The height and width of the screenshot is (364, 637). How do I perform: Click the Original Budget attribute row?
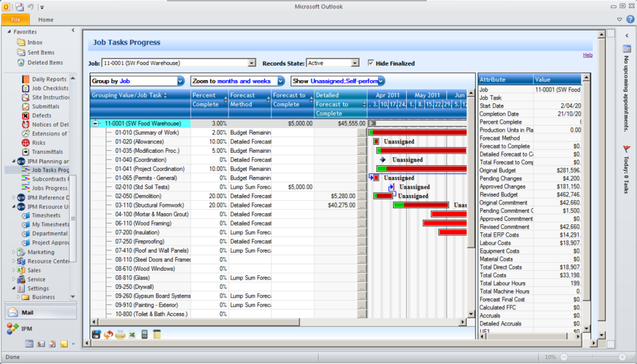pyautogui.click(x=530, y=170)
